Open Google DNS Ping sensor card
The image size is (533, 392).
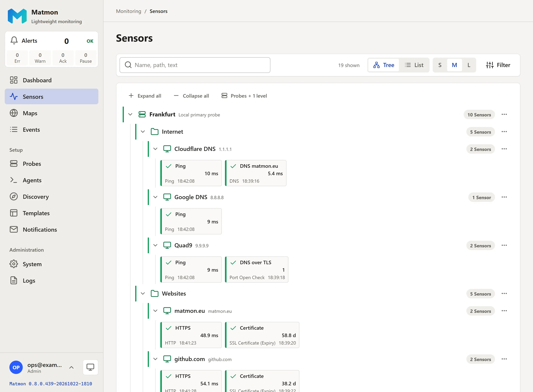tap(191, 221)
